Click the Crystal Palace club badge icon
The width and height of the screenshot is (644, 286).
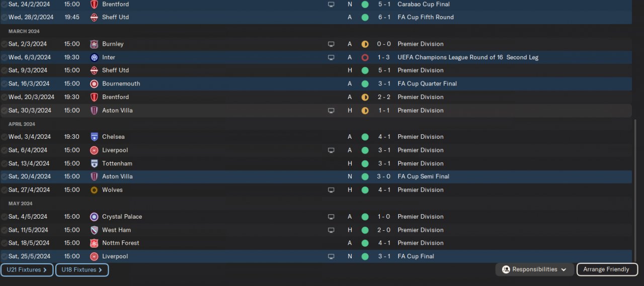pyautogui.click(x=94, y=217)
